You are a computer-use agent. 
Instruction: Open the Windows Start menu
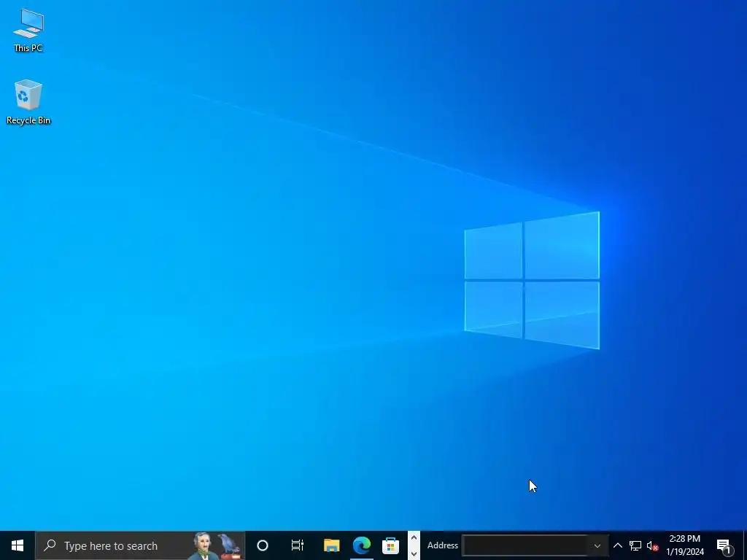pos(18,545)
